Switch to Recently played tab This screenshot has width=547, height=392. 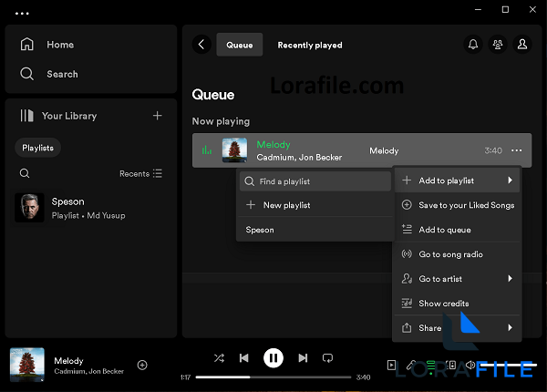pyautogui.click(x=310, y=45)
